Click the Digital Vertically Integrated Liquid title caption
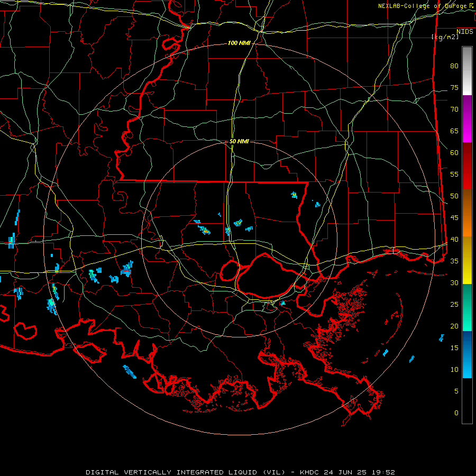This screenshot has height=476, width=476. click(240, 472)
